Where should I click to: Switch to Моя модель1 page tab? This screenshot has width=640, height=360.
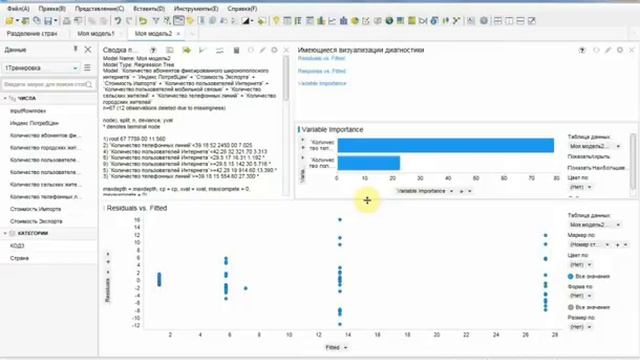tap(96, 33)
